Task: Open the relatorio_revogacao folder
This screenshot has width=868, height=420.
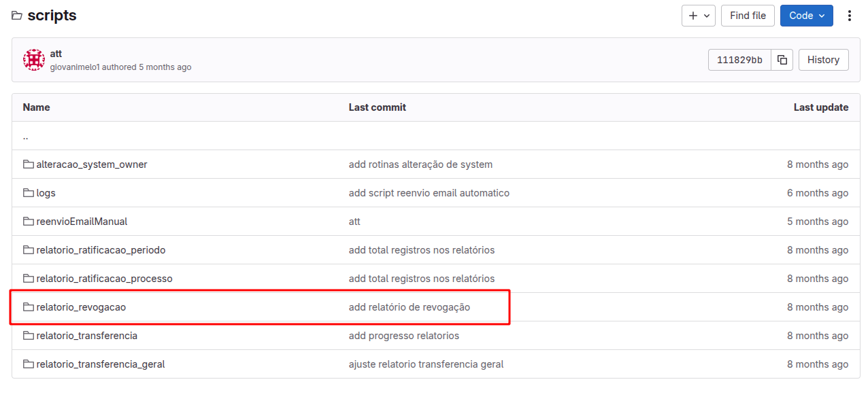Action: (81, 307)
